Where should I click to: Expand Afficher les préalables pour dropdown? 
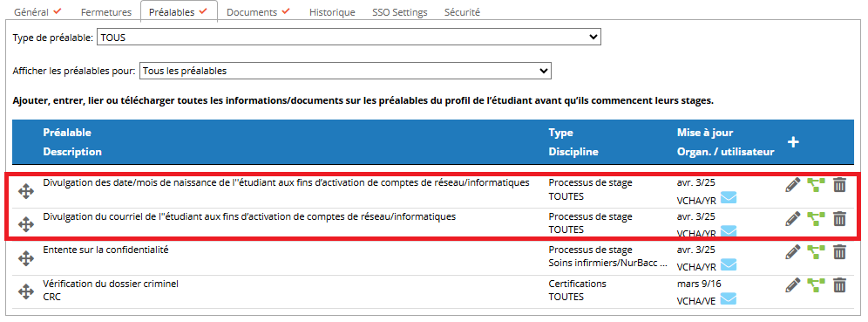(x=345, y=71)
